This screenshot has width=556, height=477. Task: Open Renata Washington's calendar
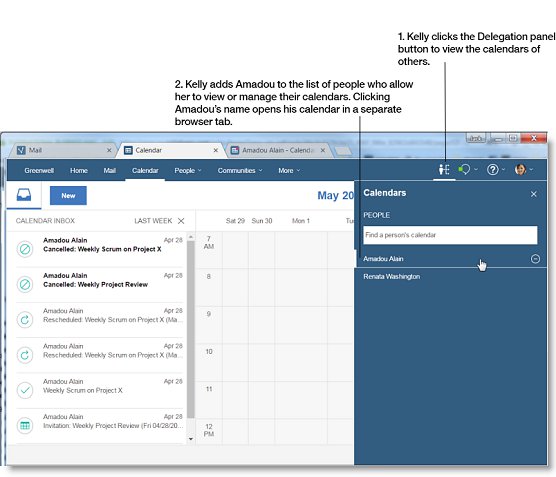tap(391, 277)
